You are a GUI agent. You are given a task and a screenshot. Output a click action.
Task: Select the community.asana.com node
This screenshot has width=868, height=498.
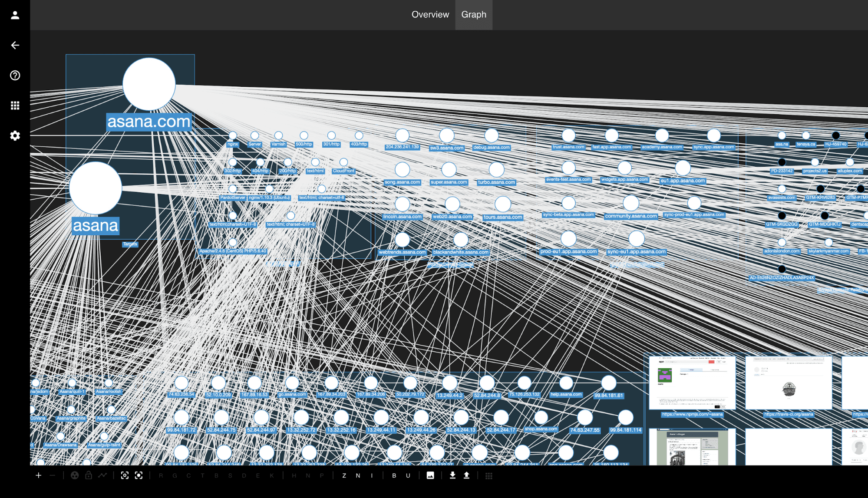click(631, 203)
